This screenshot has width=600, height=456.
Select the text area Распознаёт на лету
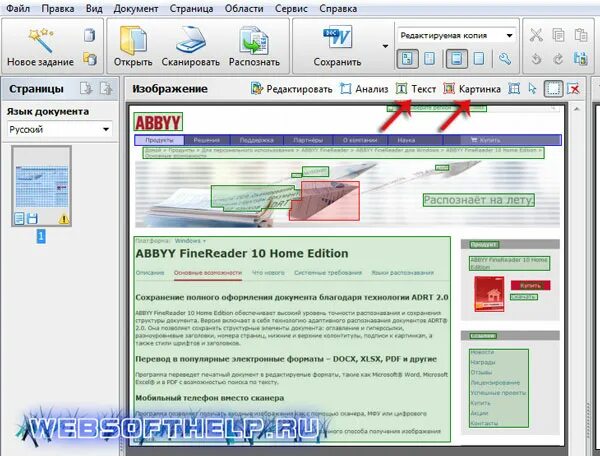coord(479,200)
